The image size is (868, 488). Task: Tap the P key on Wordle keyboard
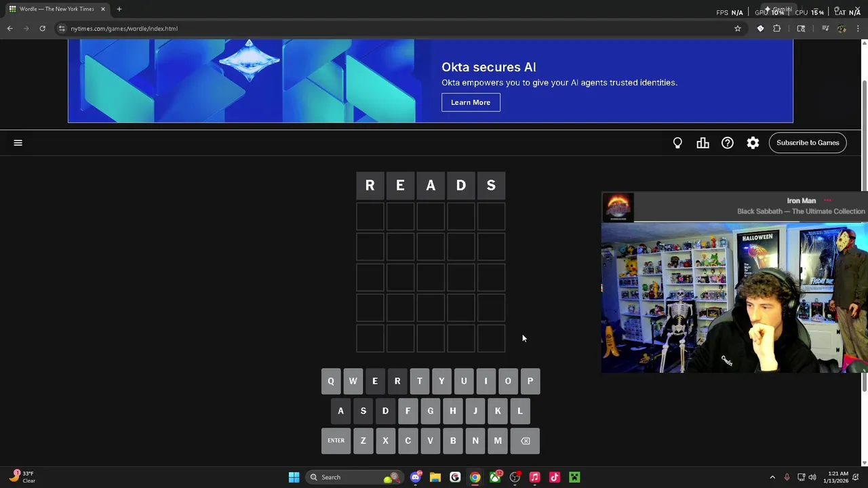[530, 382]
